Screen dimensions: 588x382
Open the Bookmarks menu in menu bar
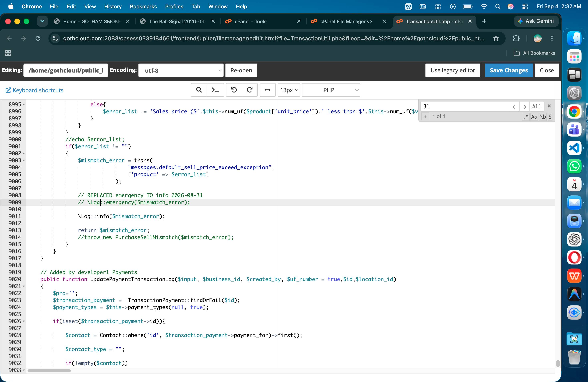pyautogui.click(x=143, y=7)
